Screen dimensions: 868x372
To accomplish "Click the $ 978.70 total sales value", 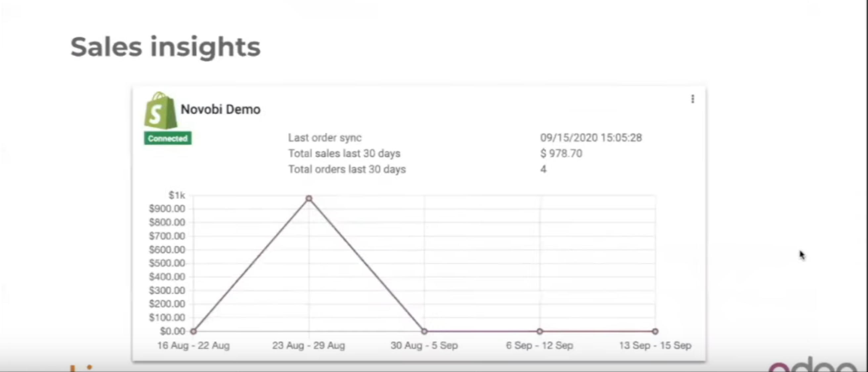I will pos(561,154).
